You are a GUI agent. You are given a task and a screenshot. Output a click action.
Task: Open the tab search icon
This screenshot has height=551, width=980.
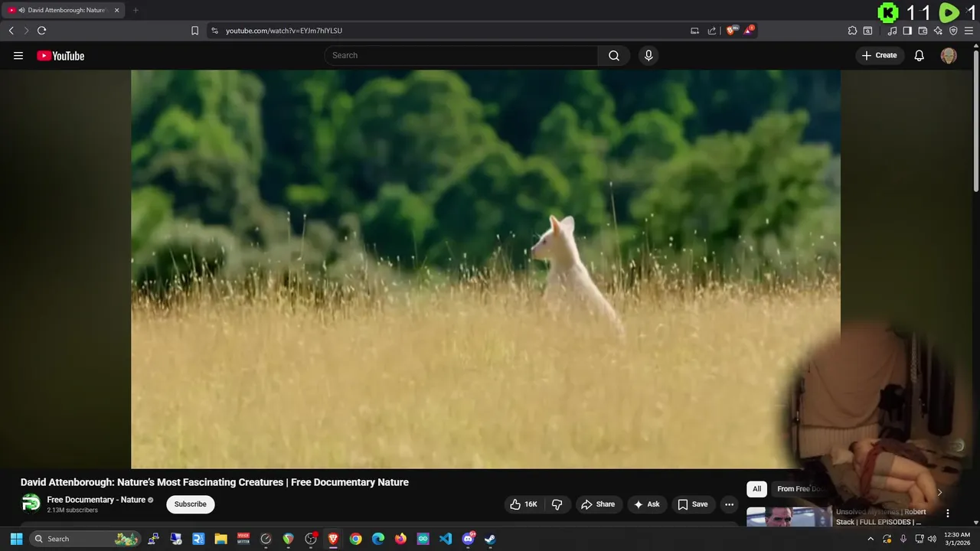click(x=867, y=31)
